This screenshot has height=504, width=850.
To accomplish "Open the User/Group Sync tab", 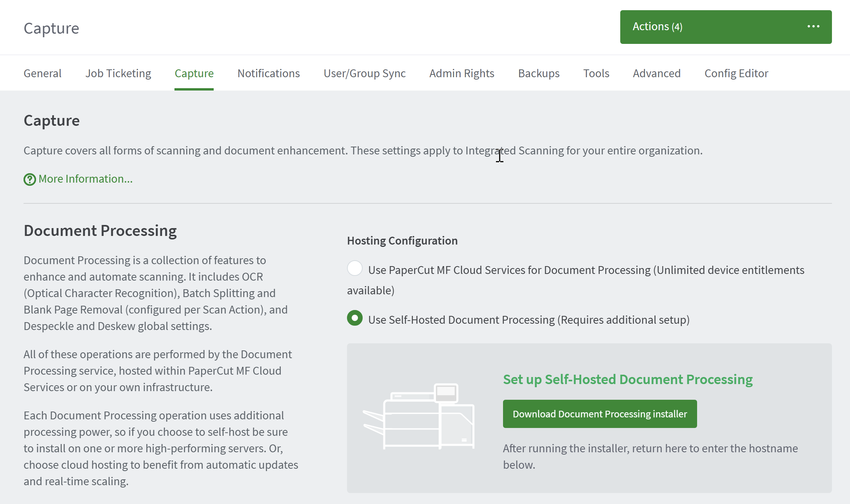I will coord(365,73).
